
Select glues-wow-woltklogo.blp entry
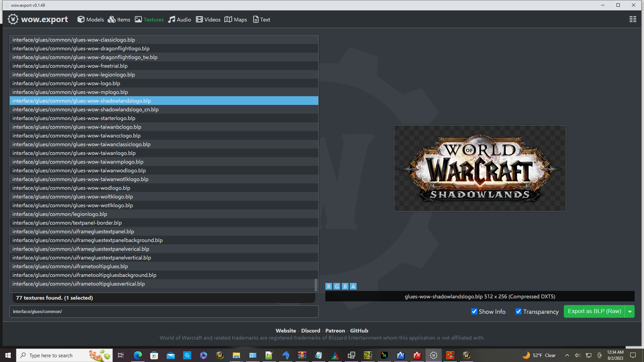(164, 196)
